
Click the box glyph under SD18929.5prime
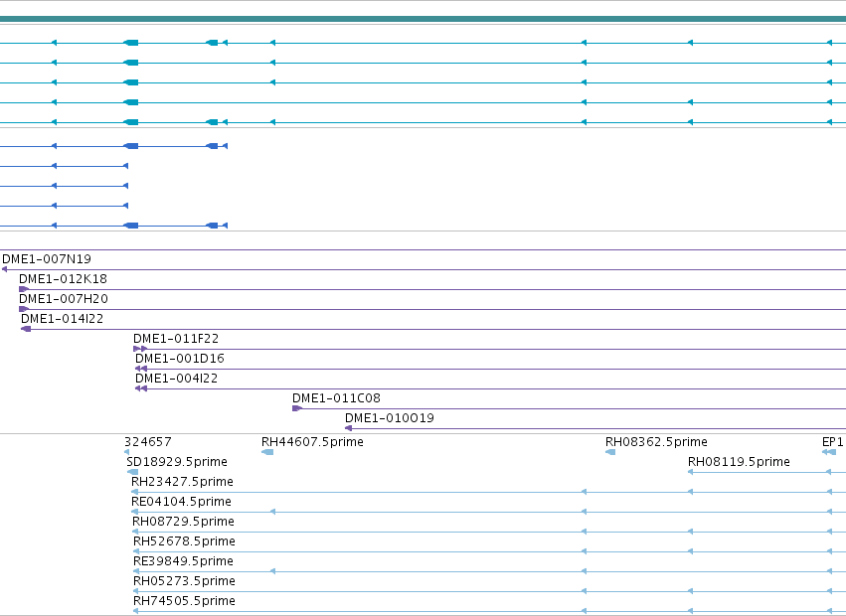[132, 472]
